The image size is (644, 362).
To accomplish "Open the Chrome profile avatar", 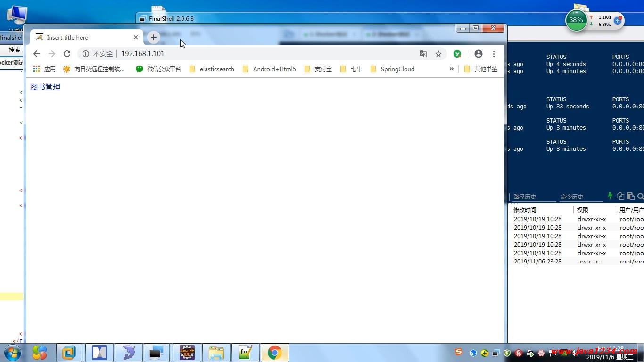I will tap(479, 54).
